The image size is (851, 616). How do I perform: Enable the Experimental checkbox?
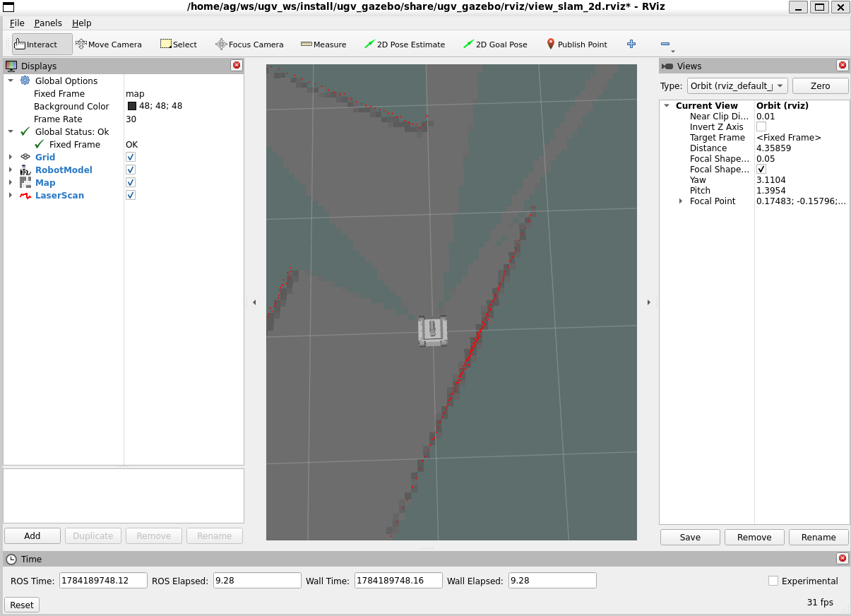coord(773,581)
